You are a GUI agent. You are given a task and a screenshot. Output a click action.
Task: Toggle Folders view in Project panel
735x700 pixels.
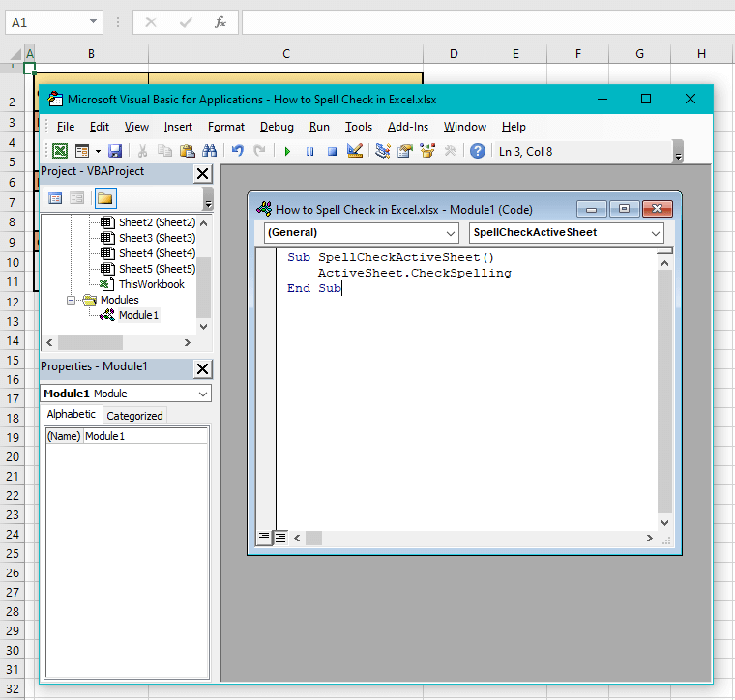coord(104,198)
